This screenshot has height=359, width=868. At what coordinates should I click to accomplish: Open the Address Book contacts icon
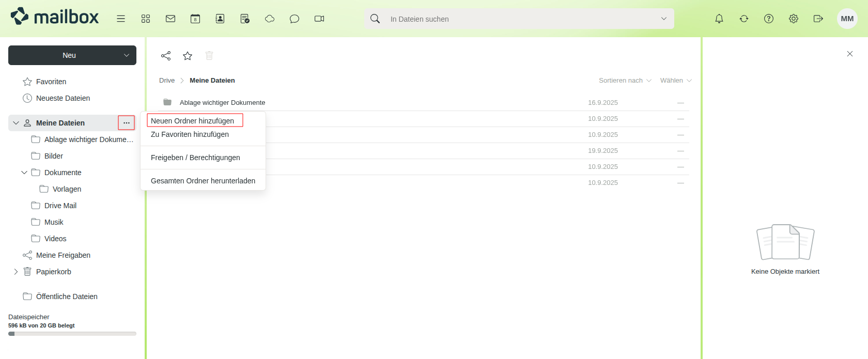[x=220, y=19]
